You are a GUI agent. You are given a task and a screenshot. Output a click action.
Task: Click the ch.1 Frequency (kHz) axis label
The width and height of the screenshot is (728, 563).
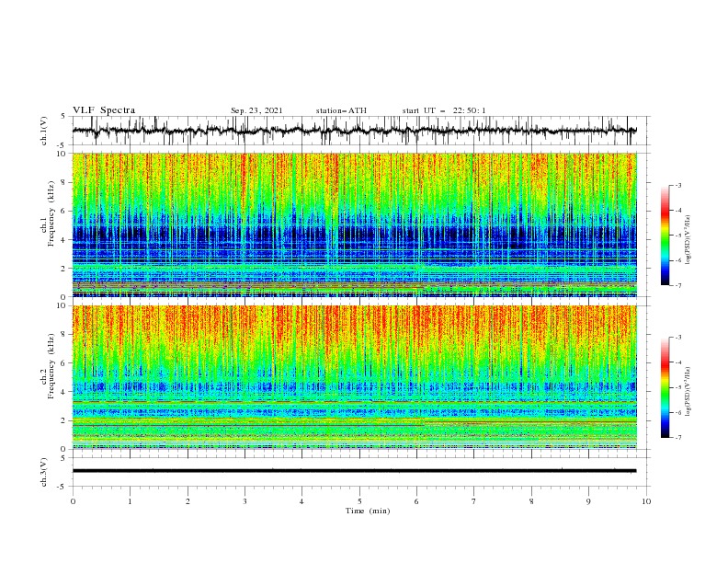pos(47,214)
